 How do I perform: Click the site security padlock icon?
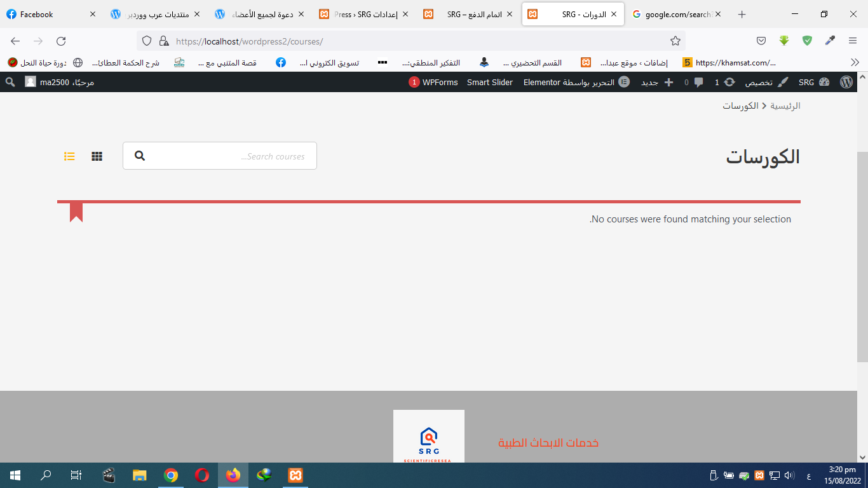[163, 41]
